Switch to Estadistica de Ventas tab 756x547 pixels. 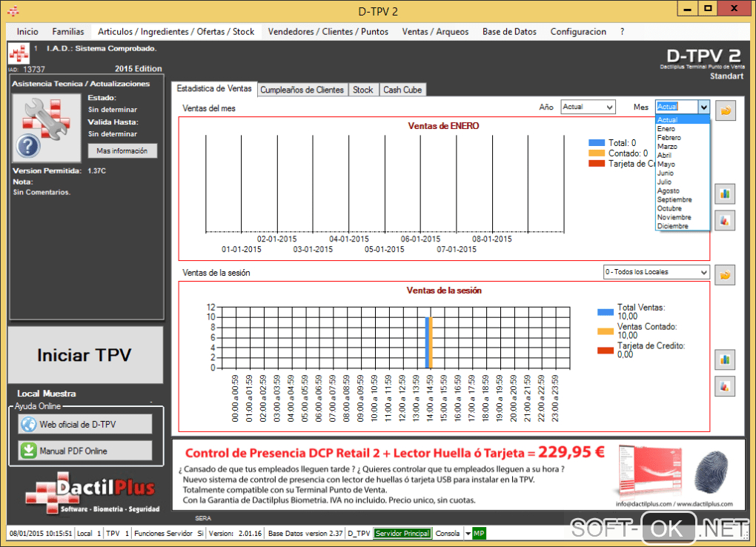click(214, 89)
